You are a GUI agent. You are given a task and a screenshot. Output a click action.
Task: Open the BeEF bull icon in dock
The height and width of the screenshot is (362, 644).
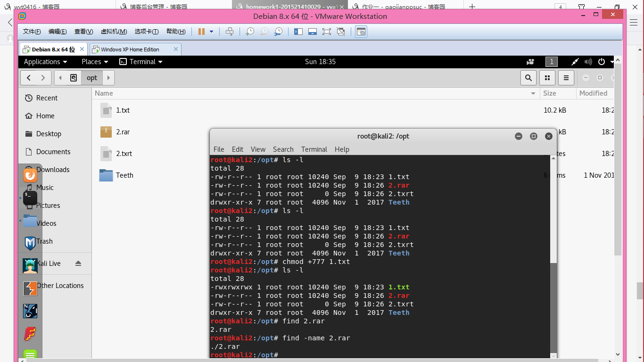point(30,311)
